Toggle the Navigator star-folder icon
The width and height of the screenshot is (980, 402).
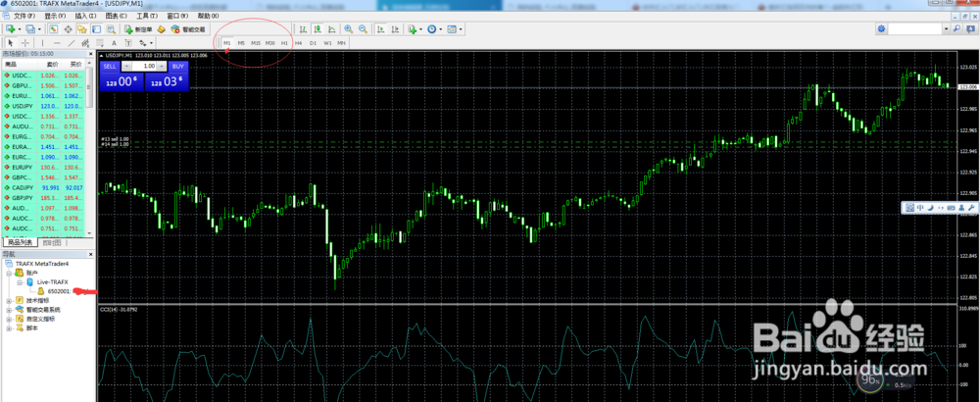(82, 28)
